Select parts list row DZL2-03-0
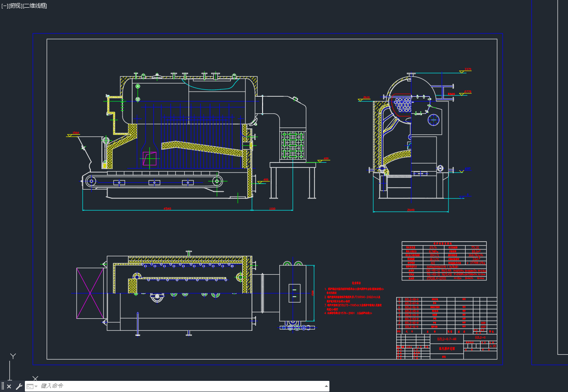Screen dimensions: 568x392 (x=447, y=319)
